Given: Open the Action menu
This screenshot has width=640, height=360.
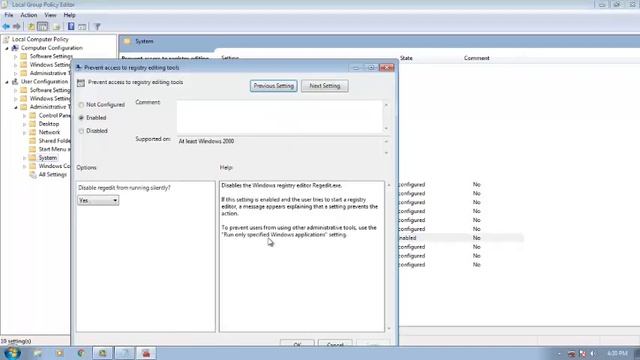Looking at the screenshot, I should point(29,15).
